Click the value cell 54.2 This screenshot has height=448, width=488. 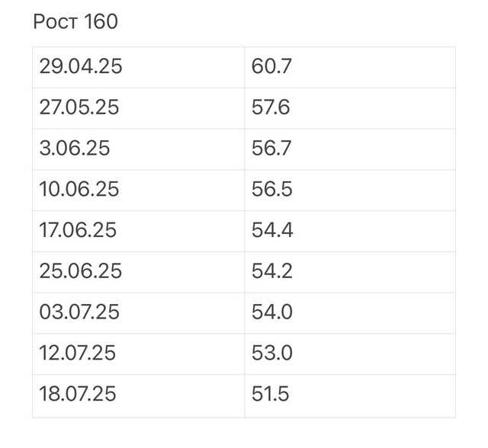tap(350, 272)
